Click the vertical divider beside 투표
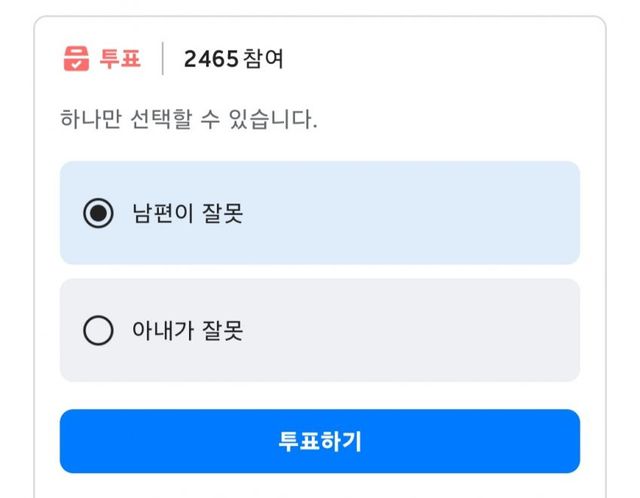 coord(162,59)
